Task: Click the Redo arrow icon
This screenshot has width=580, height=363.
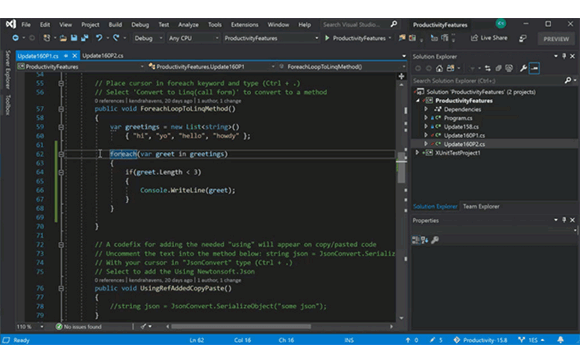Action: [x=116, y=38]
